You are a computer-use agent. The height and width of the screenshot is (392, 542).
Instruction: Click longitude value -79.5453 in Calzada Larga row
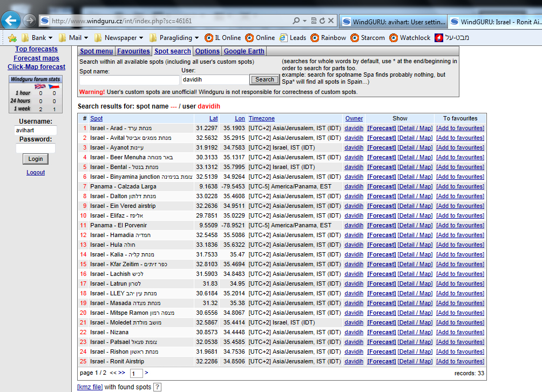pos(234,186)
